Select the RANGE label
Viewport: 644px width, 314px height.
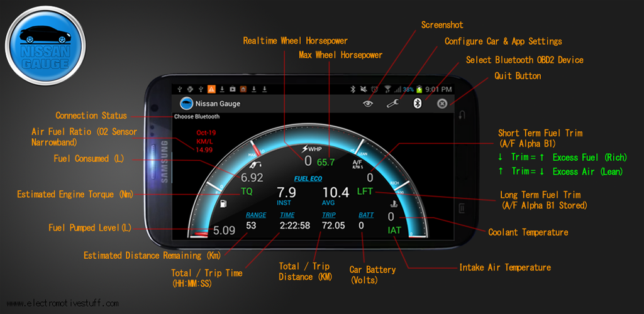[x=256, y=215]
